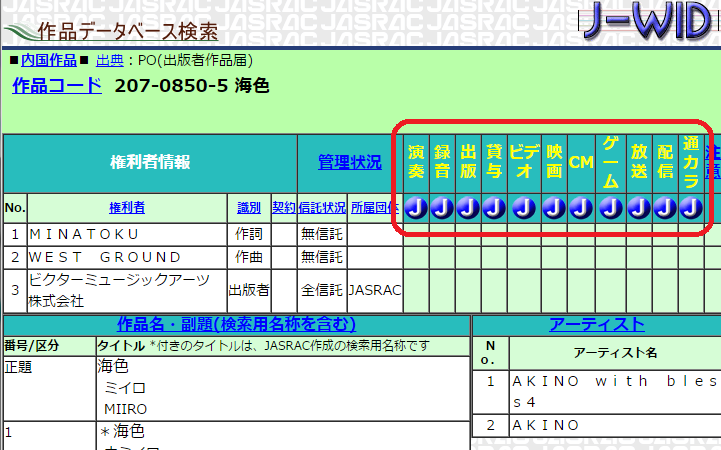Select rights holder MINATOKU cell

click(x=127, y=234)
